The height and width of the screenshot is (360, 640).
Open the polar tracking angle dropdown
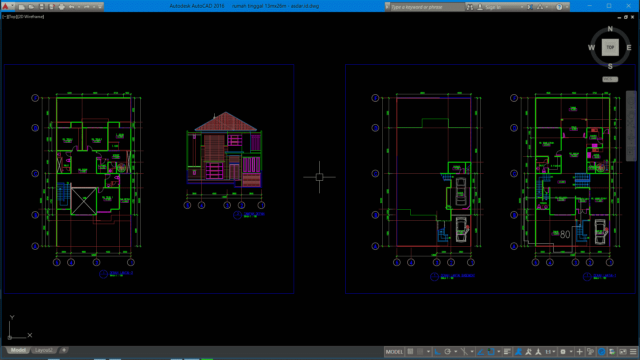pos(456,352)
